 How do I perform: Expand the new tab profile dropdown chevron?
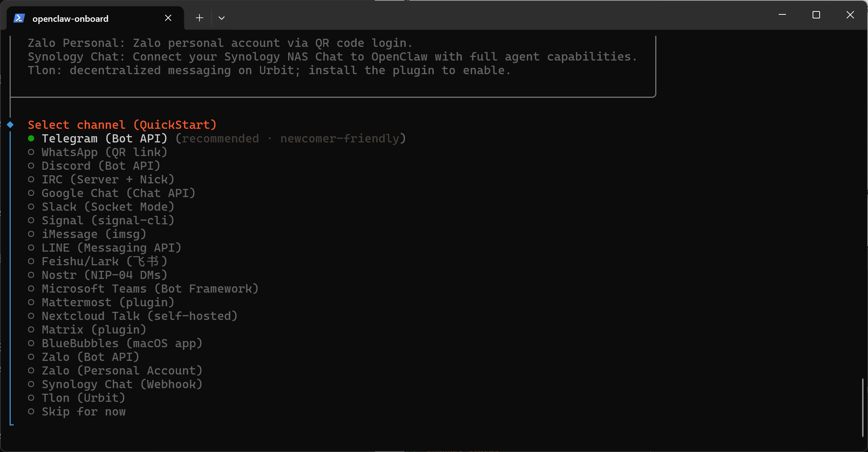pos(222,18)
